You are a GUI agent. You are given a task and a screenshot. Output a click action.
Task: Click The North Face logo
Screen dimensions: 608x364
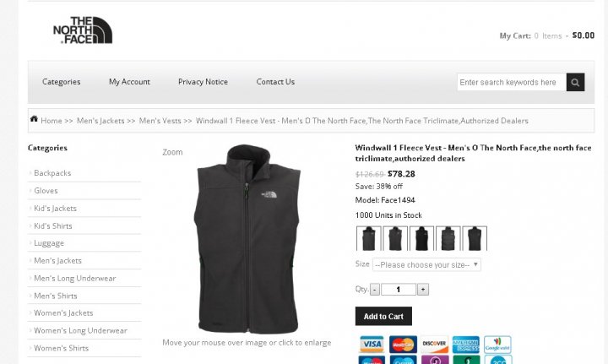click(83, 30)
